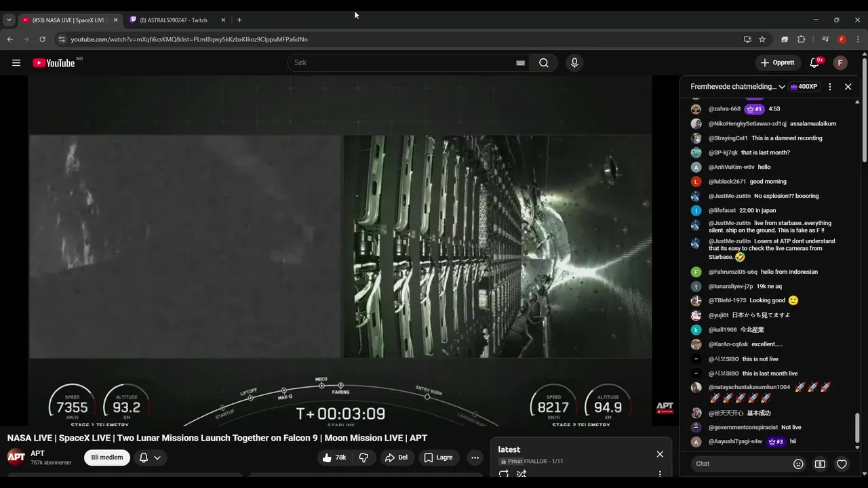Open the tab search dropdown arrow
Viewport: 868px width, 488px height.
point(9,20)
